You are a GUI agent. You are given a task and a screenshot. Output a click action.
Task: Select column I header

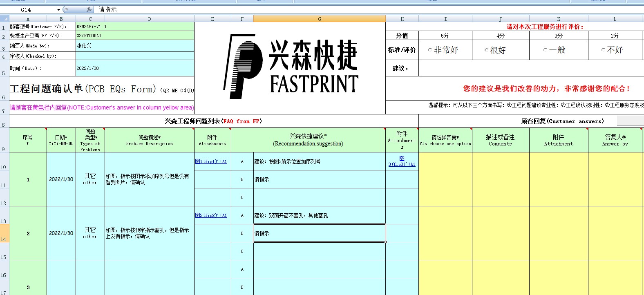click(445, 19)
